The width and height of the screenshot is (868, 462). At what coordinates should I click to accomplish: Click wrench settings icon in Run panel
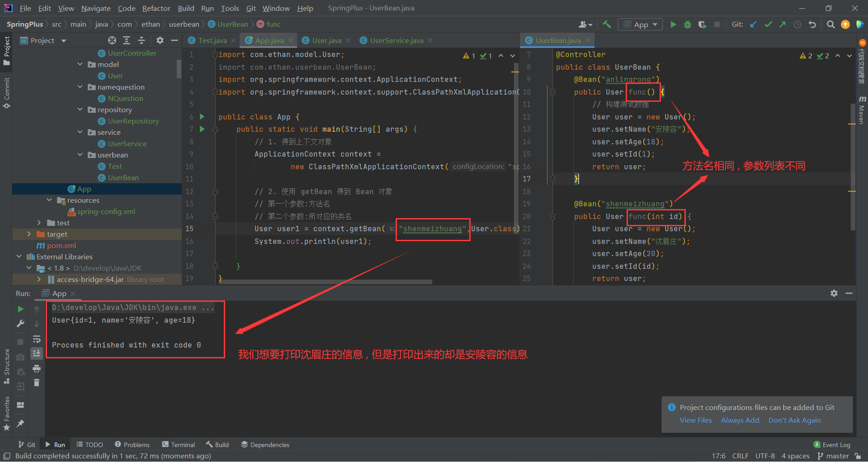click(20, 324)
